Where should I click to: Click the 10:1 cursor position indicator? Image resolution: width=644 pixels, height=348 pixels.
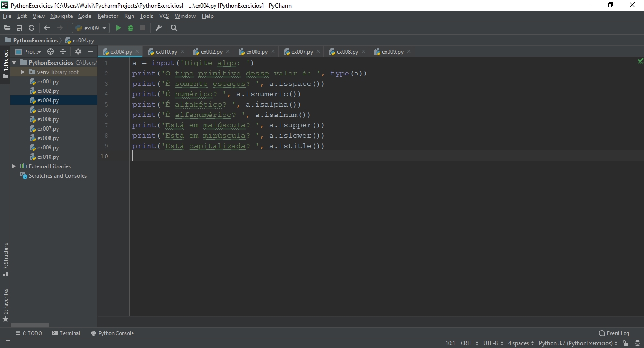tap(450, 343)
